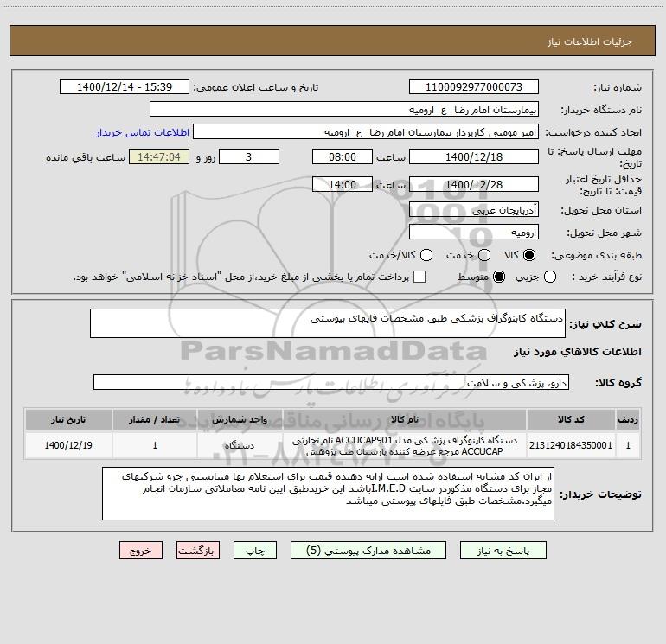666x644 pixels.
Task: Click the response deadline date 1400/12/18
Action: tap(474, 156)
